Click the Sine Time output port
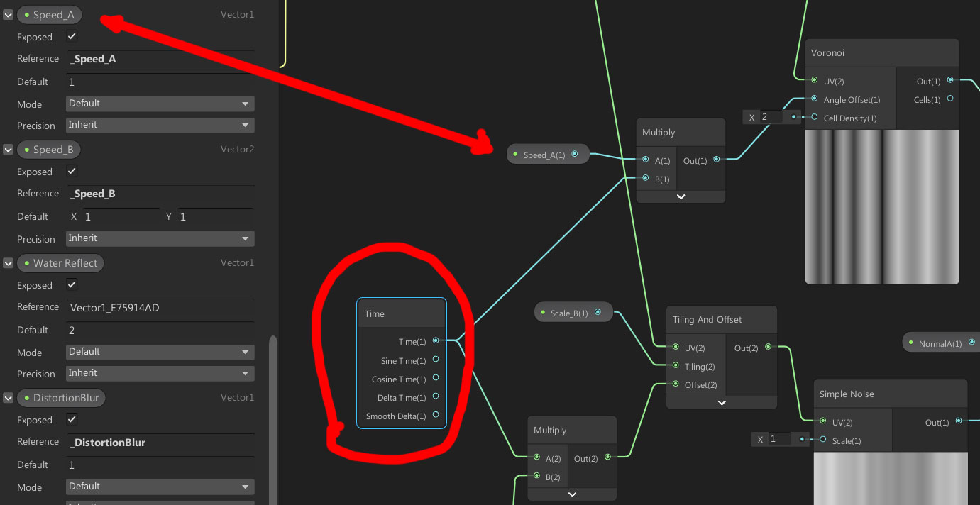Screen dimensions: 980x505 [x=436, y=360]
